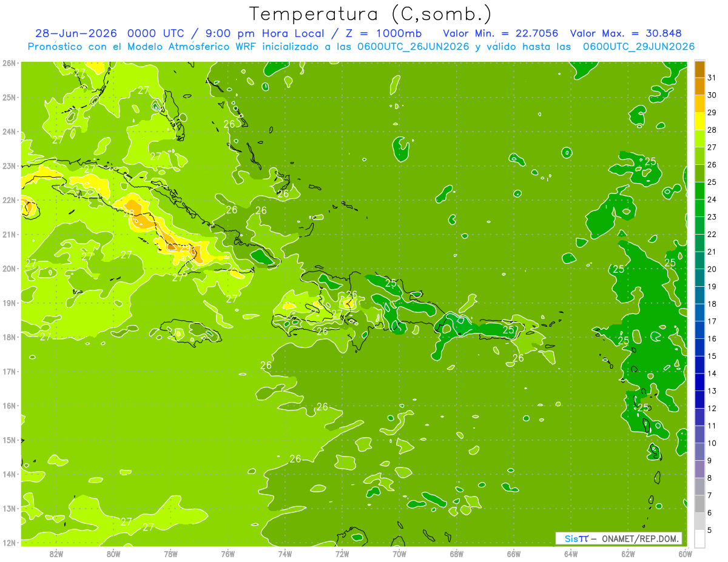The width and height of the screenshot is (728, 562).
Task: Click the gray swatch between 6 and 7
Action: [699, 504]
